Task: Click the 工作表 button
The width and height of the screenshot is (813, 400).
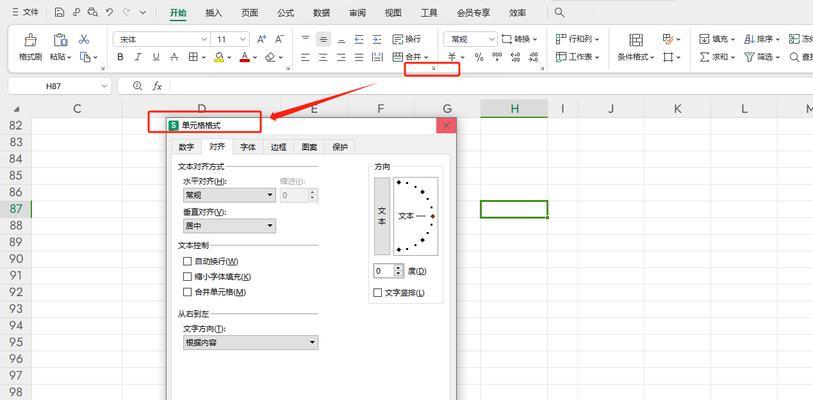Action: click(577, 57)
